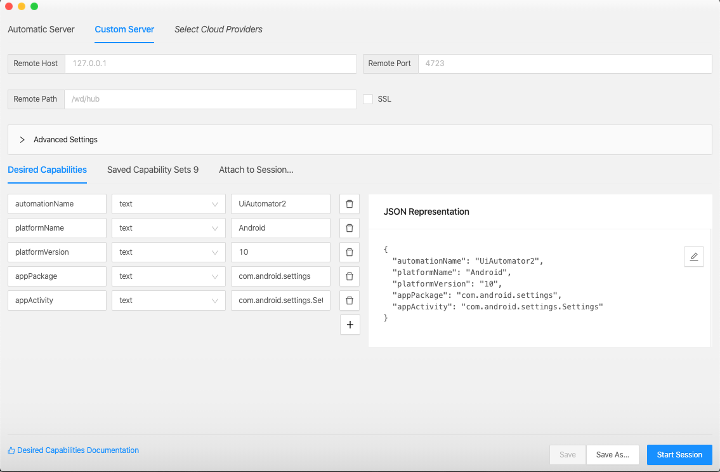Delete the appActivity capability row

click(349, 300)
